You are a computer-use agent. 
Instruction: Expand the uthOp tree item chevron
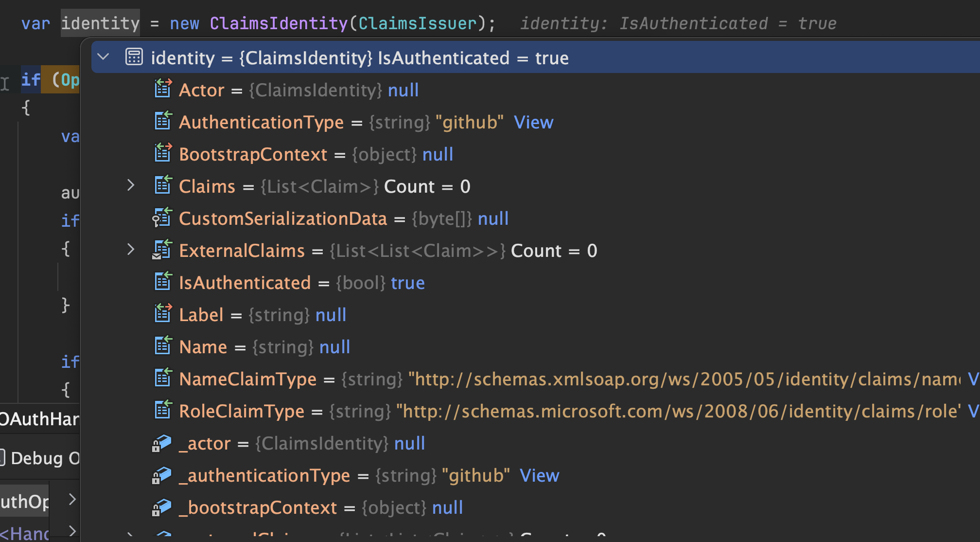tap(72, 499)
